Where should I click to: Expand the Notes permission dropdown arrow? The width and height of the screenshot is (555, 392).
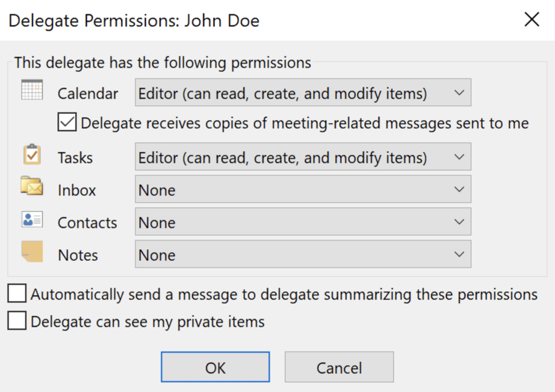click(460, 254)
